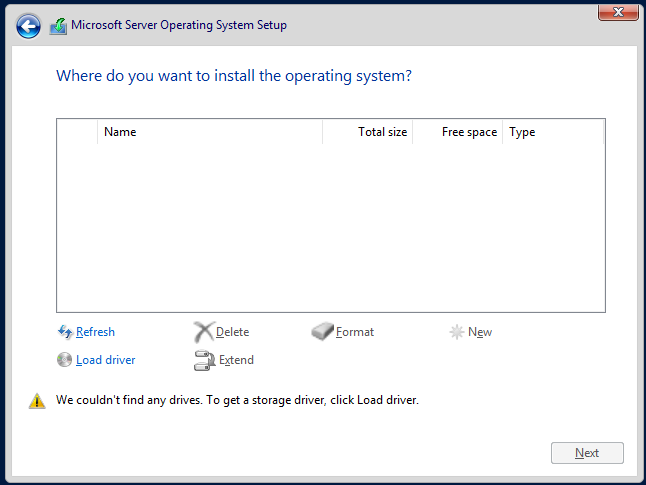Choose the Extend text link
Image resolution: width=646 pixels, height=485 pixels.
tap(236, 360)
